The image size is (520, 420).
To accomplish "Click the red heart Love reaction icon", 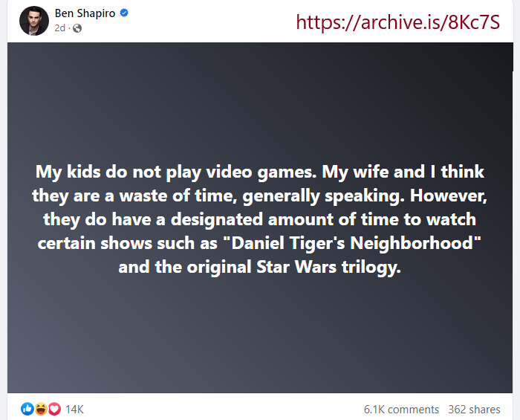I will tap(54, 409).
